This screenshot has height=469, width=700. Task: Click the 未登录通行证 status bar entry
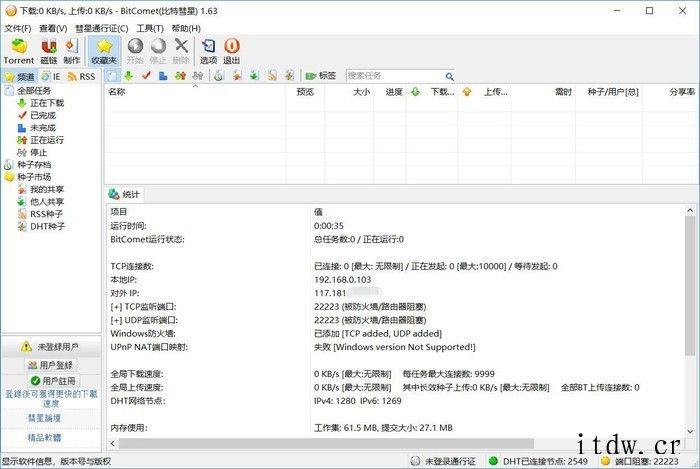tap(443, 461)
